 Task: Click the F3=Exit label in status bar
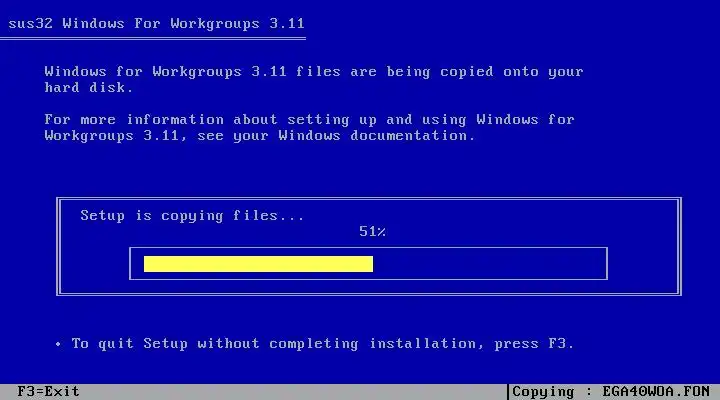click(48, 392)
